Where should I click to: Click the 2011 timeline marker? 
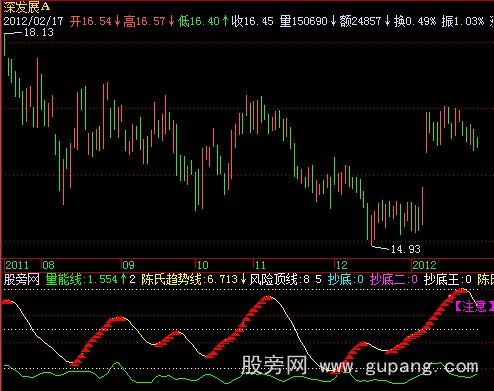[17, 265]
